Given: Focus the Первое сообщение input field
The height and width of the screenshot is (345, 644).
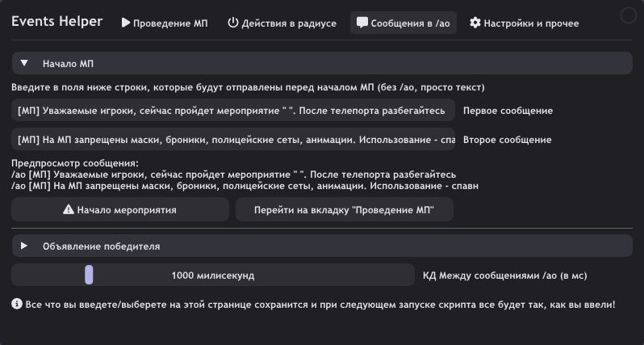Looking at the screenshot, I should [x=233, y=110].
